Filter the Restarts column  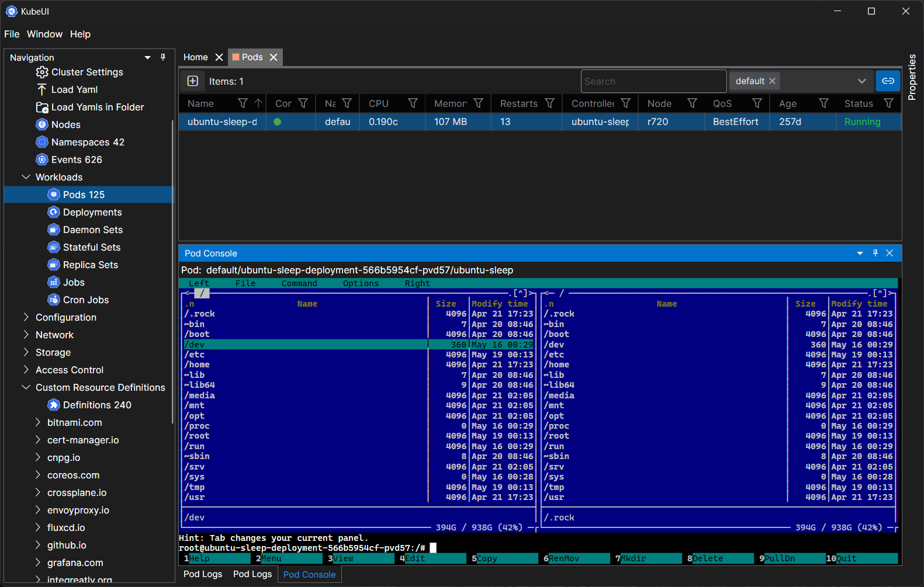[x=549, y=103]
